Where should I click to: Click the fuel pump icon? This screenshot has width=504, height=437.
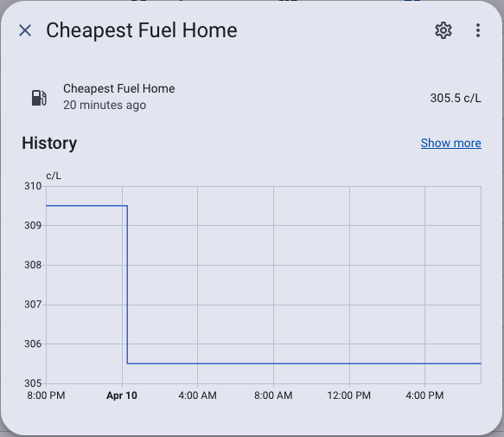tap(39, 98)
